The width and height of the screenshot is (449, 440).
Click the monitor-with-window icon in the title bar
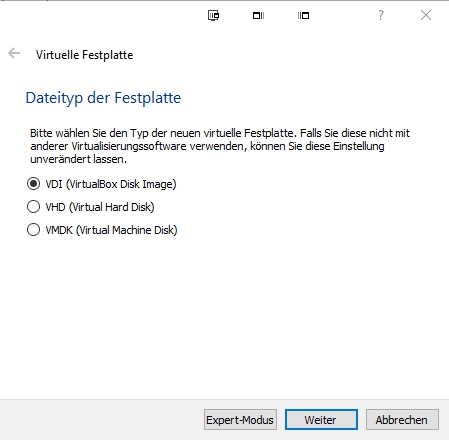(x=213, y=15)
